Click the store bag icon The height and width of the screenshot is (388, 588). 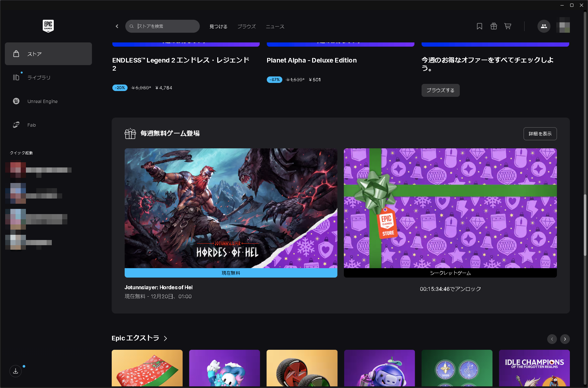tap(16, 54)
